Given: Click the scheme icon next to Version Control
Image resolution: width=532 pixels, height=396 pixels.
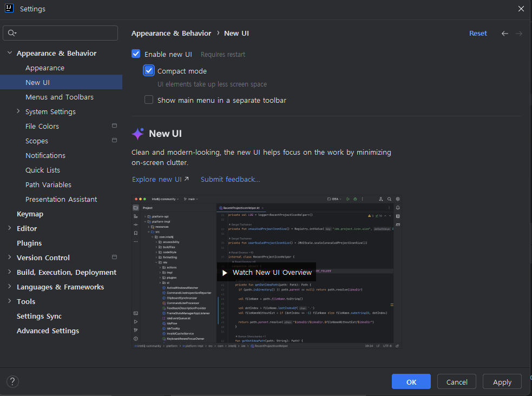Looking at the screenshot, I should pyautogui.click(x=114, y=257).
